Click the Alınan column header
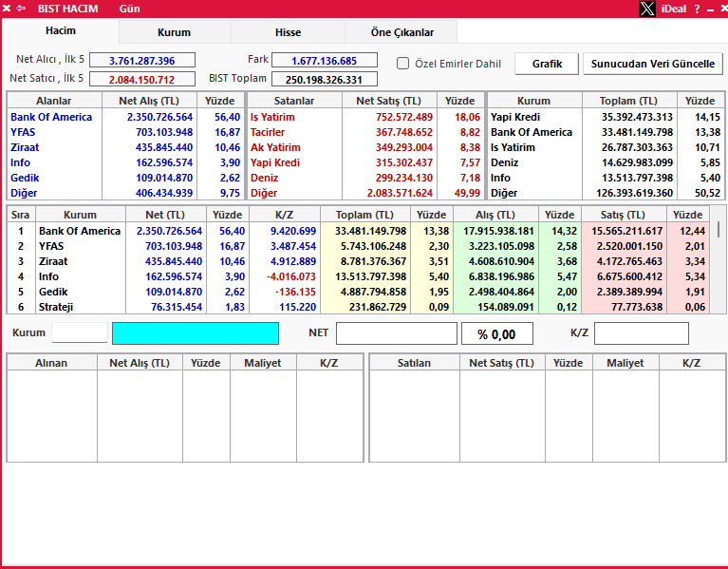728x569 pixels. pos(51,363)
